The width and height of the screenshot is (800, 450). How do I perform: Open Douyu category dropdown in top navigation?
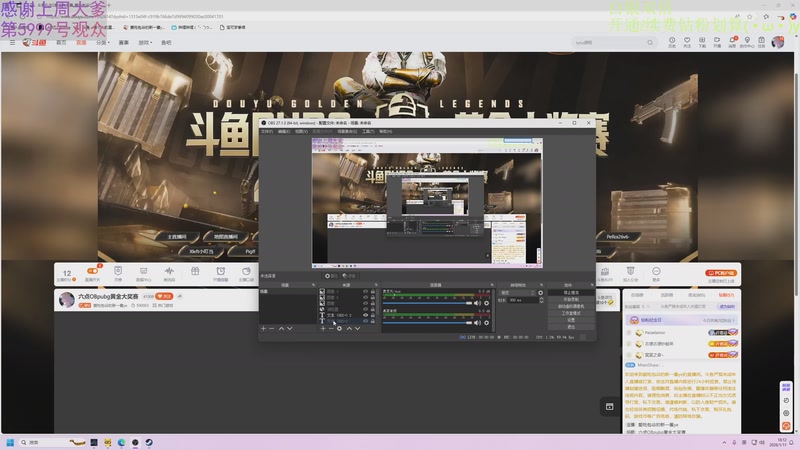(101, 42)
